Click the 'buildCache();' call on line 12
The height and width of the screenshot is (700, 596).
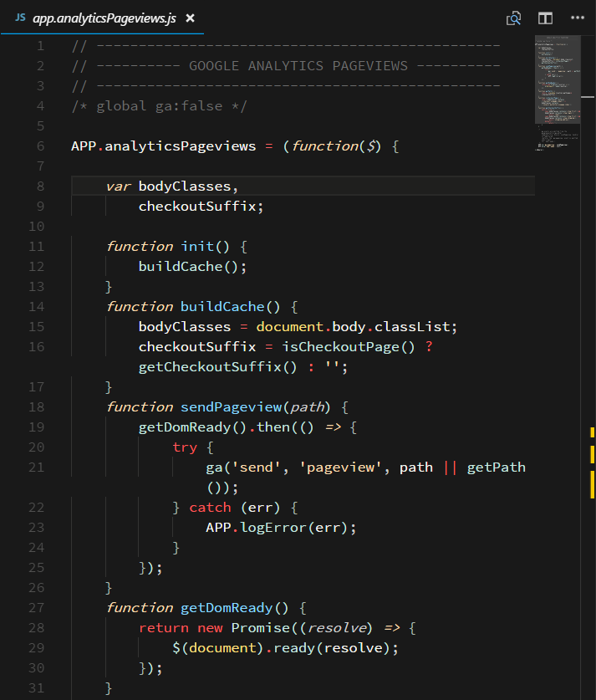[x=192, y=267]
